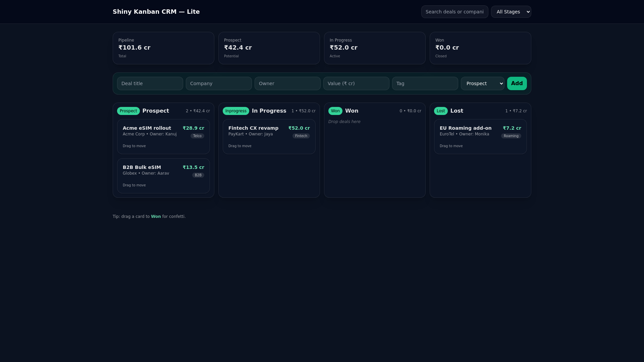Click 'Drag to move' on Acme eSIM card

(x=134, y=146)
